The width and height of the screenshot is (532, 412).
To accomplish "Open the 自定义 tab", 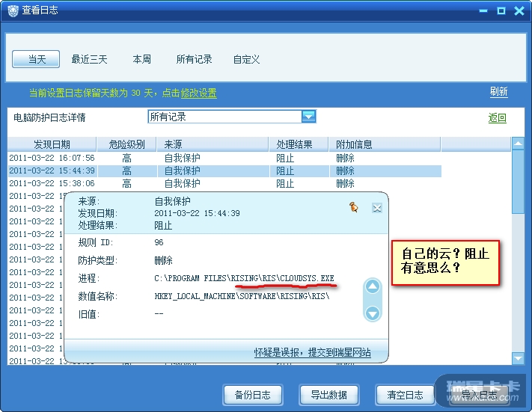I will point(246,59).
